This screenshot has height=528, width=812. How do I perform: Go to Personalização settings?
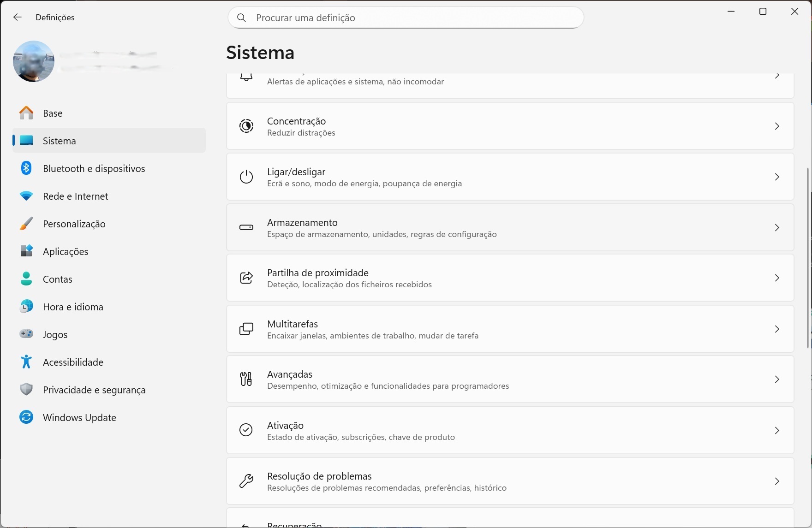(74, 224)
